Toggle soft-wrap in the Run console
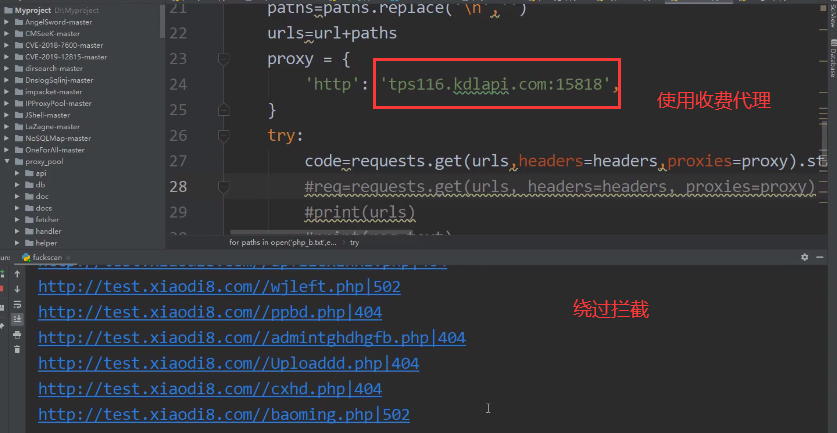The height and width of the screenshot is (433, 837). point(17,303)
